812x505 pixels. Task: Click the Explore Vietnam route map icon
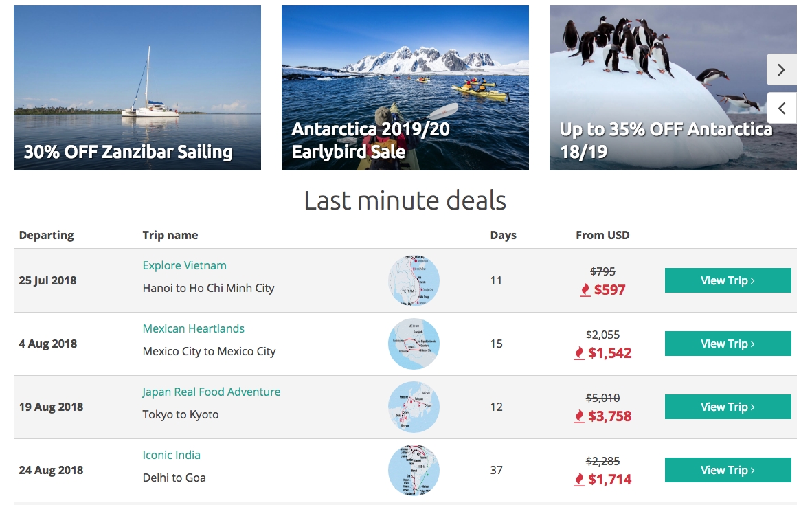pos(414,280)
